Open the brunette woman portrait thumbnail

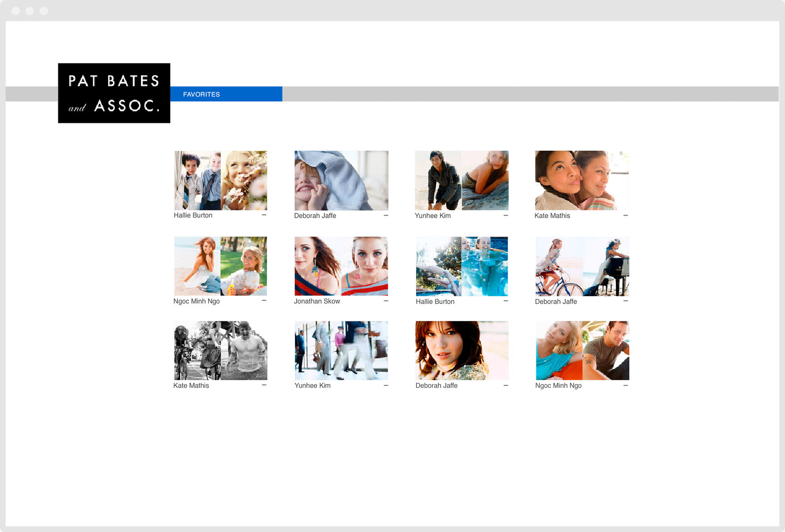tap(462, 350)
